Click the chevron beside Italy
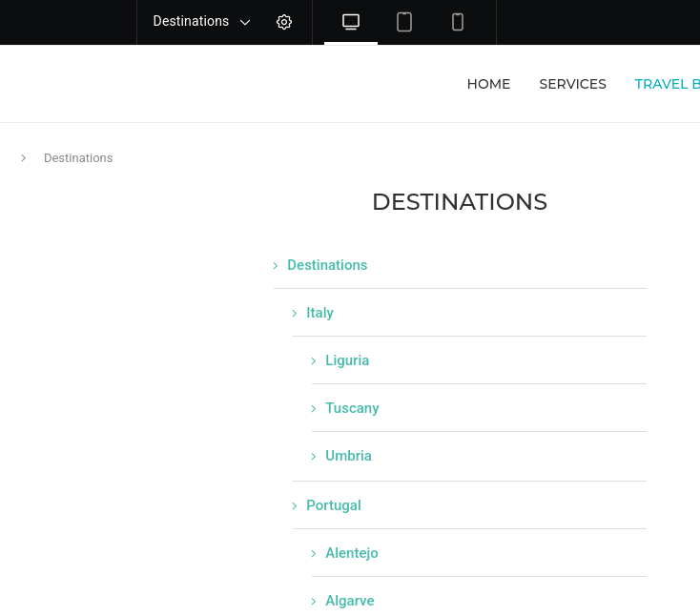The image size is (700, 616). pos(295,314)
